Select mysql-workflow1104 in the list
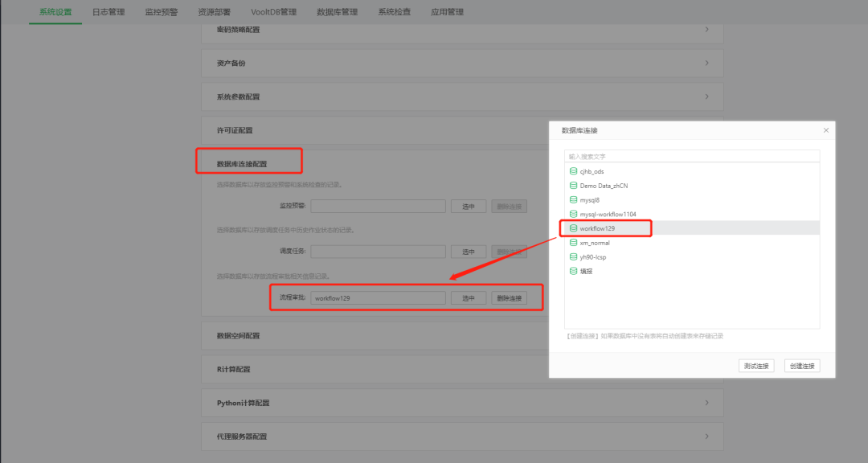The height and width of the screenshot is (463, 868). 692,214
